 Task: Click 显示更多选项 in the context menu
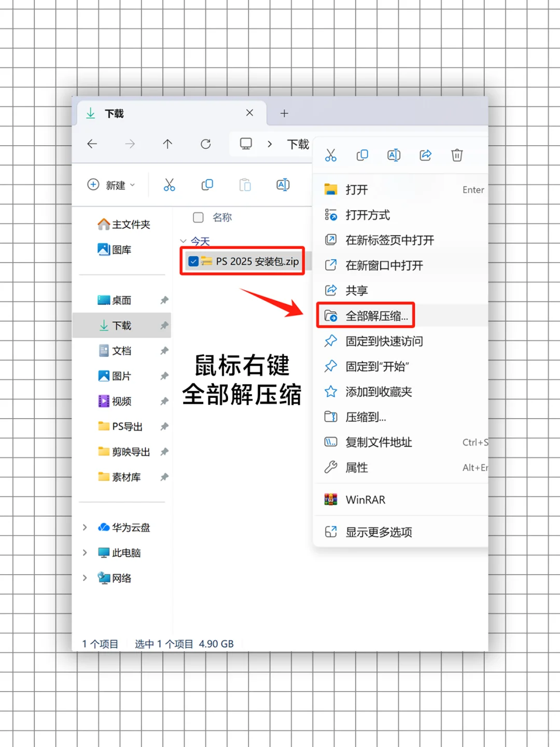tap(379, 532)
